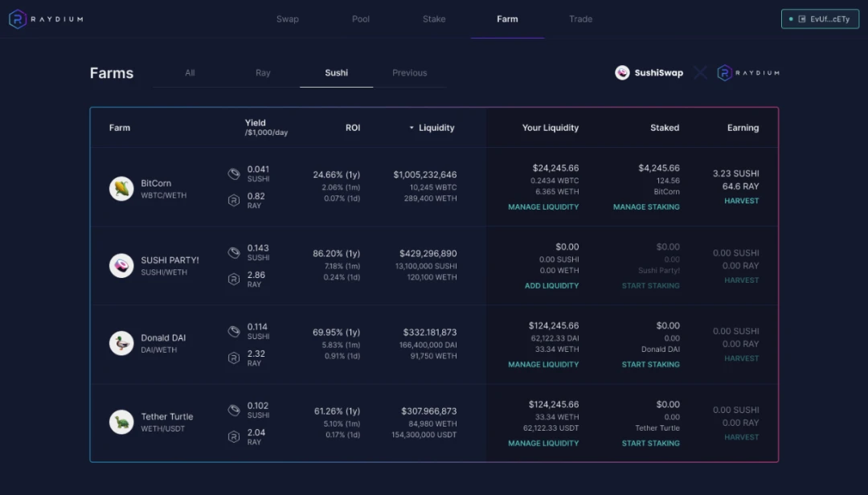The image size is (868, 495).
Task: Manage liquidity for the Tether Turtle farm
Action: pos(543,443)
